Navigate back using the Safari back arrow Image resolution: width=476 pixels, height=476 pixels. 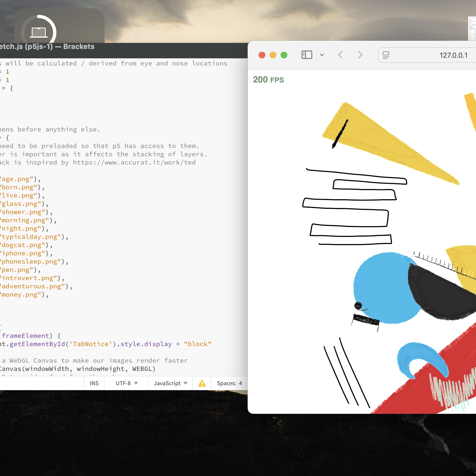[x=341, y=55]
